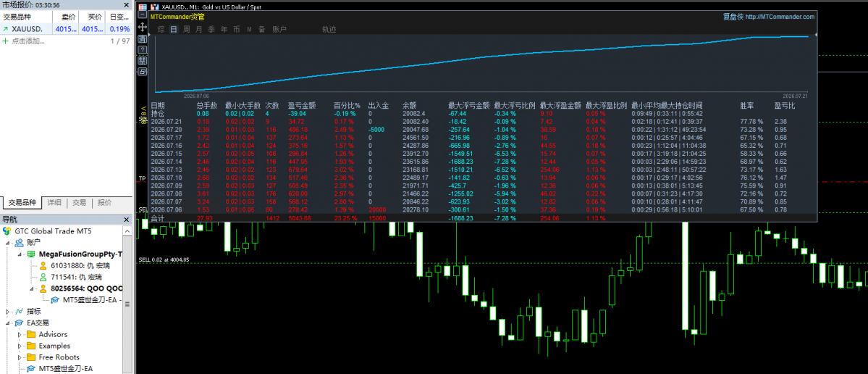Click the 禁 disable icon on panel sidebar
The width and height of the screenshot is (868, 374).
coord(143,60)
